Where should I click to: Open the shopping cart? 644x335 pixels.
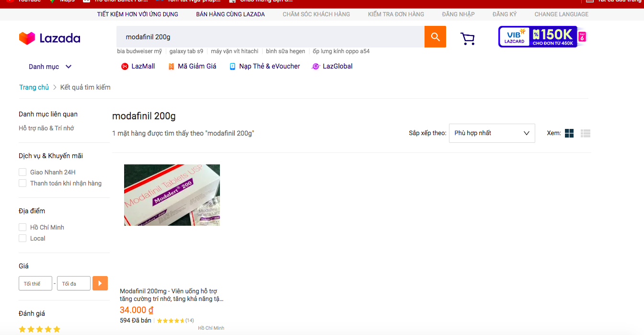tap(467, 38)
